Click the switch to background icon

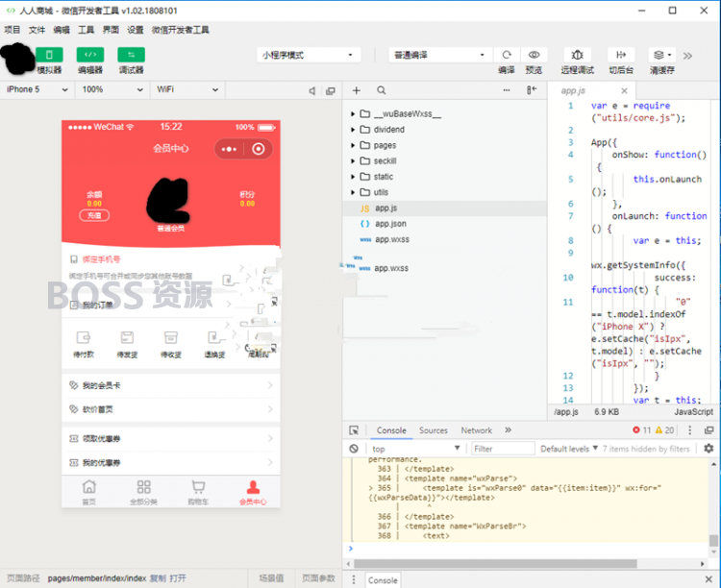pos(621,55)
